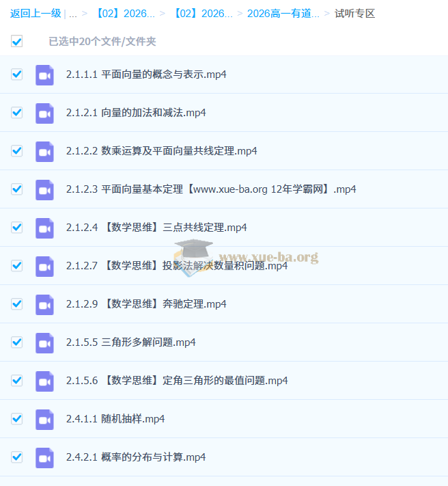Click the 已选中20个文件/文件夹 status text
448x486 pixels.
click(102, 41)
